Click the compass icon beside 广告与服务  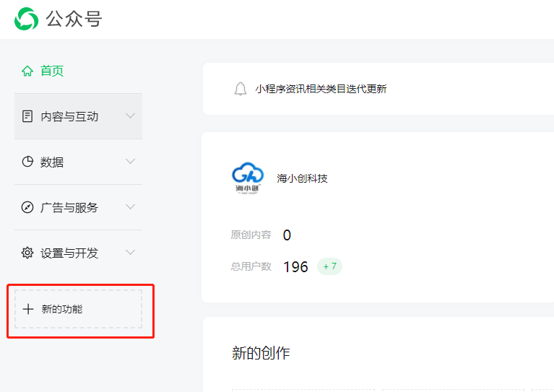(x=27, y=208)
